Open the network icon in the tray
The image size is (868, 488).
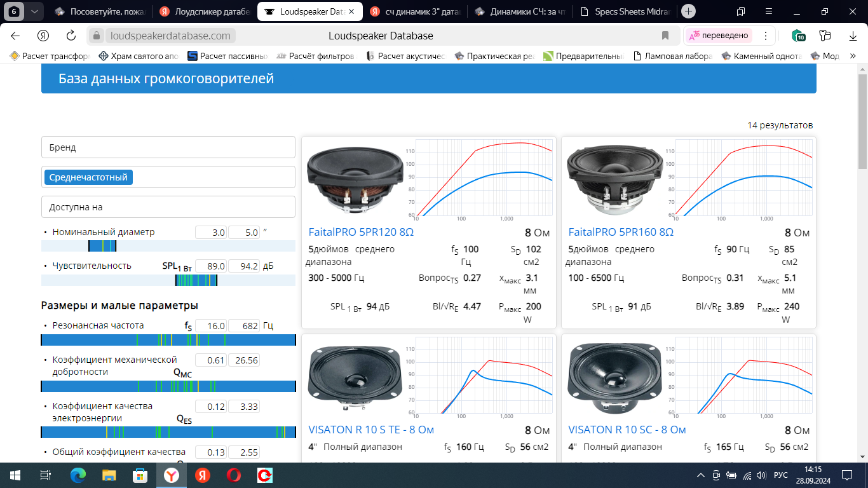tap(747, 475)
